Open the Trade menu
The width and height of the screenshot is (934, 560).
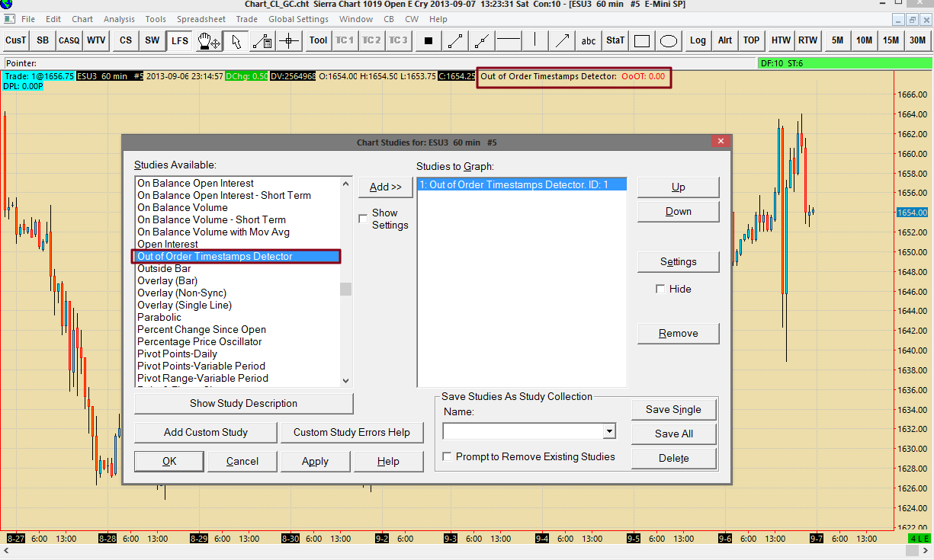point(247,19)
